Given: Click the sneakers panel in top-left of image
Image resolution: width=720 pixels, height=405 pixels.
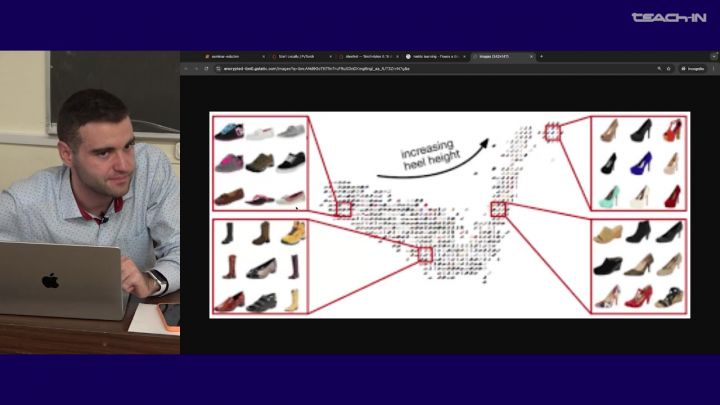Looking at the screenshot, I should coord(259,164).
